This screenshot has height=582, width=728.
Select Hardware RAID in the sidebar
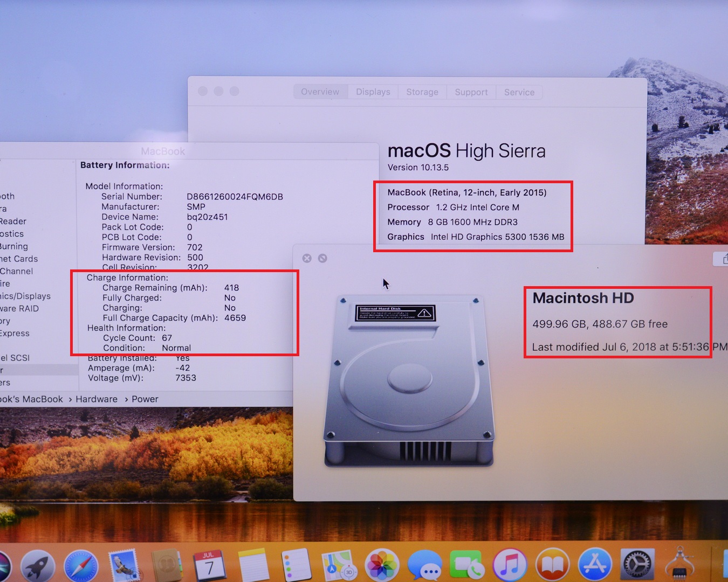[x=19, y=308]
